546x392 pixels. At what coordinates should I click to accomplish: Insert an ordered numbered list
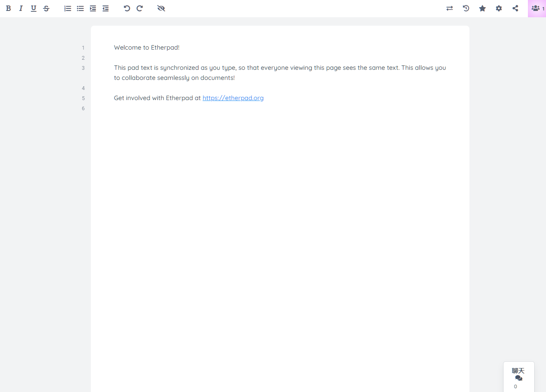coord(68,8)
